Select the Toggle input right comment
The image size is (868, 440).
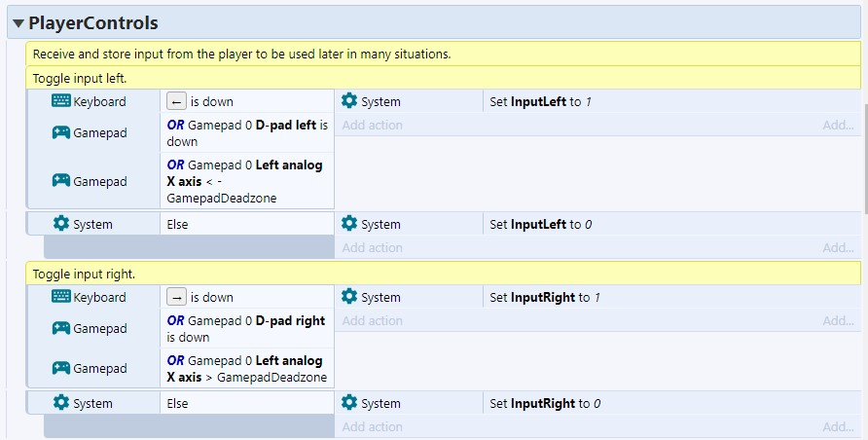pyautogui.click(x=443, y=274)
